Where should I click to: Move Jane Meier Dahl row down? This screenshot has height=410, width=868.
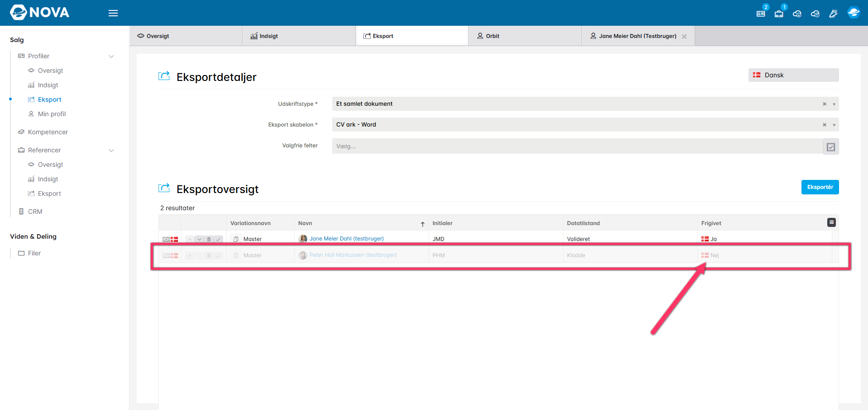pos(199,239)
